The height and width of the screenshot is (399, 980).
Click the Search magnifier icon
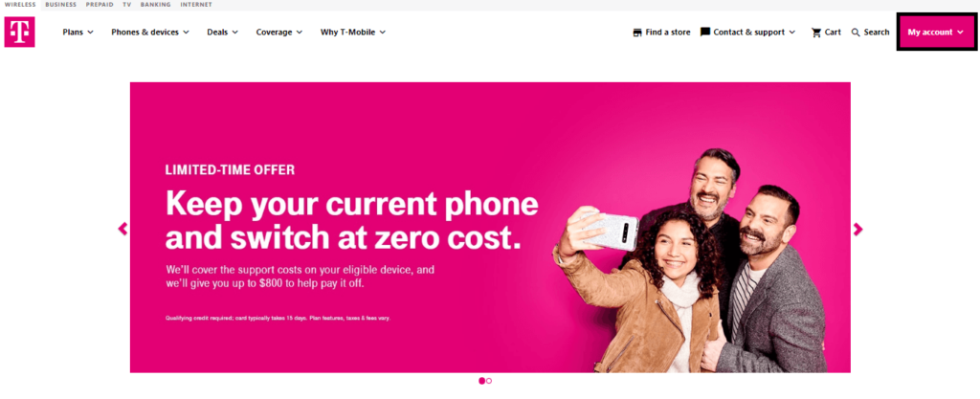856,33
